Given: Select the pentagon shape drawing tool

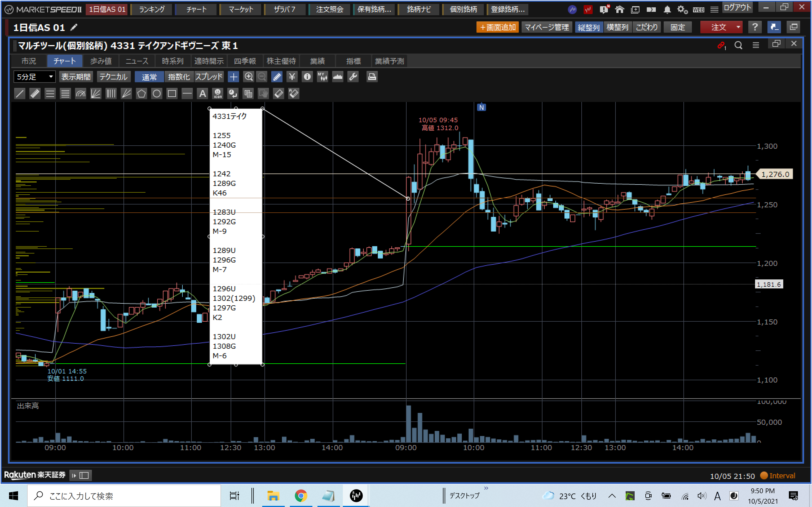Looking at the screenshot, I should click(x=141, y=94).
